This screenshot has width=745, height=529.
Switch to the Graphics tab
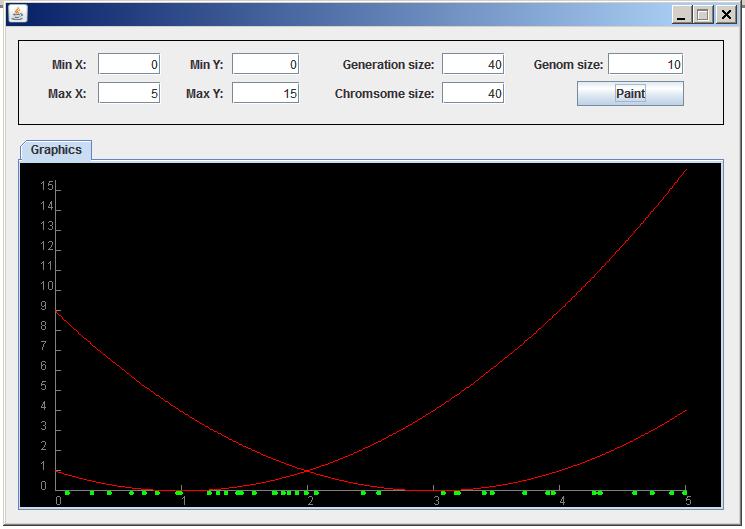(x=56, y=150)
